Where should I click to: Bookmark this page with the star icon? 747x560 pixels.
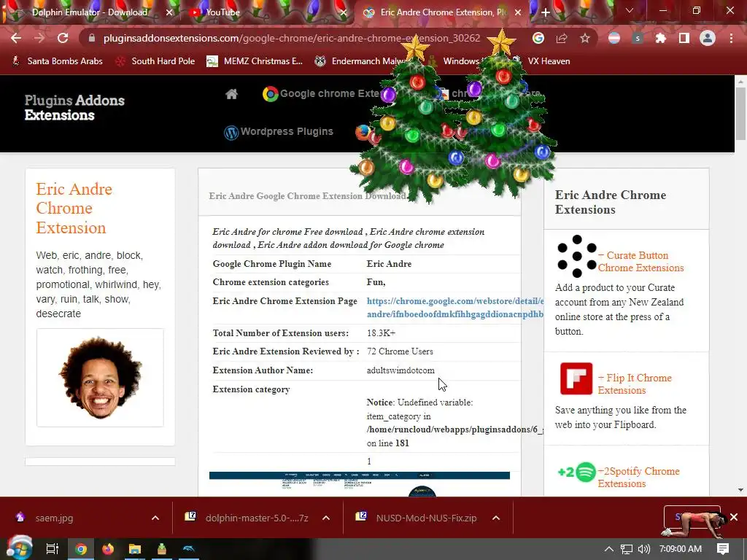click(585, 38)
